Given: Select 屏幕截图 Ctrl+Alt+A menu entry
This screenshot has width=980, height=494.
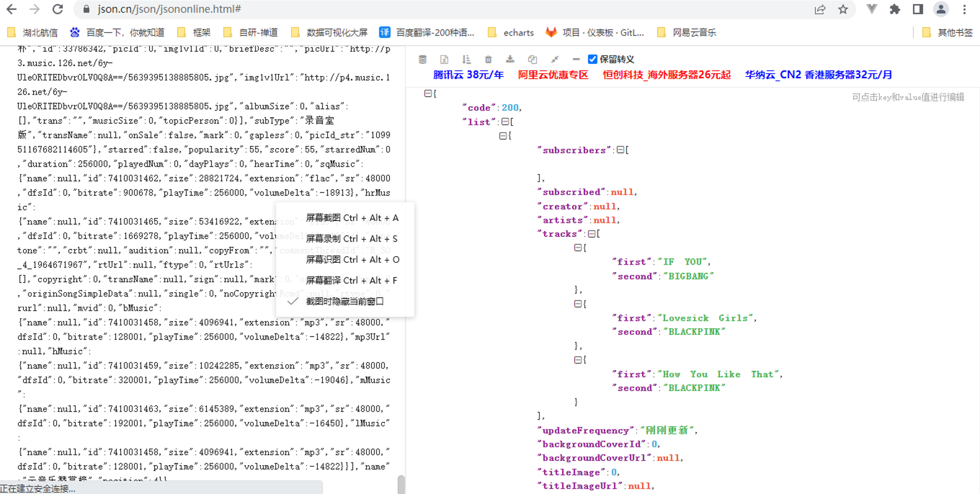Looking at the screenshot, I should [345, 218].
